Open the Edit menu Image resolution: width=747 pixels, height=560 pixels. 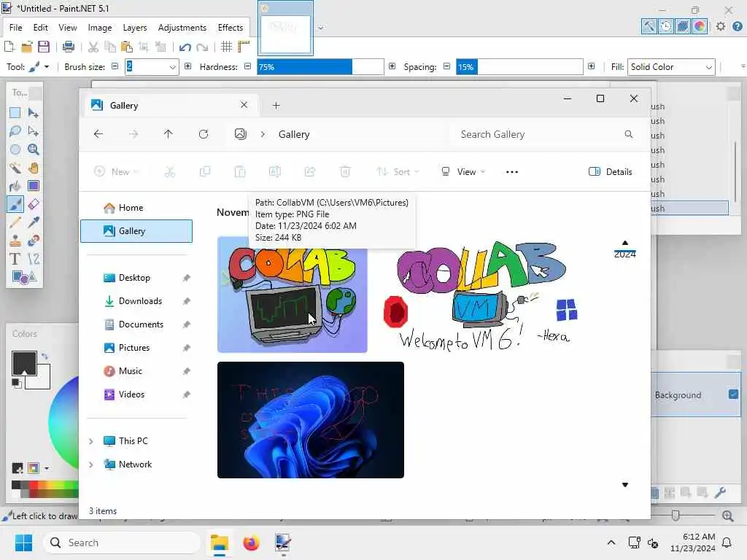click(41, 28)
